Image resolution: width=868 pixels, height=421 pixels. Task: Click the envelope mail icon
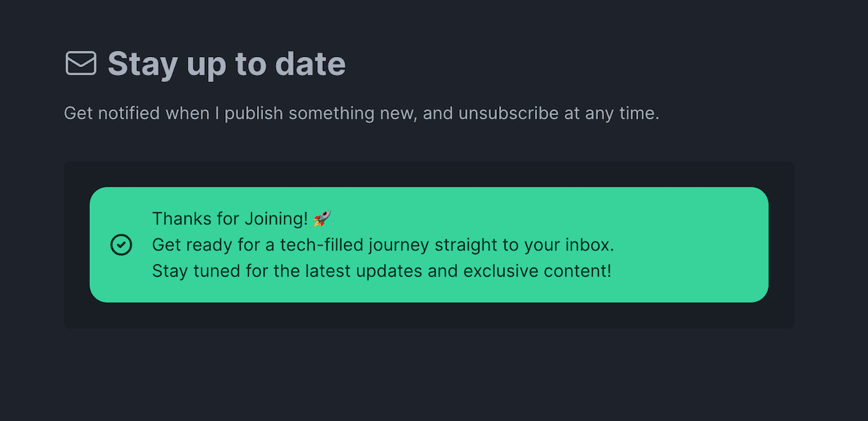pos(81,64)
